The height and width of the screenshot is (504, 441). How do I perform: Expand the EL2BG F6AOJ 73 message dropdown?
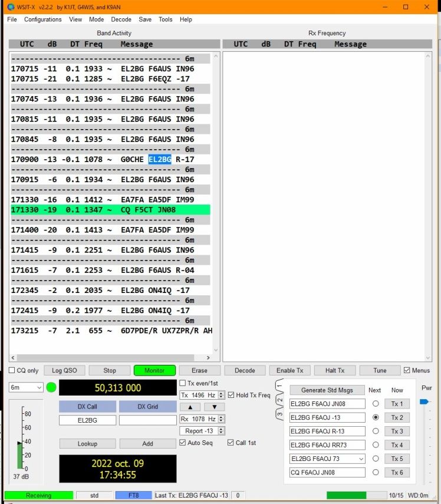[x=360, y=459]
